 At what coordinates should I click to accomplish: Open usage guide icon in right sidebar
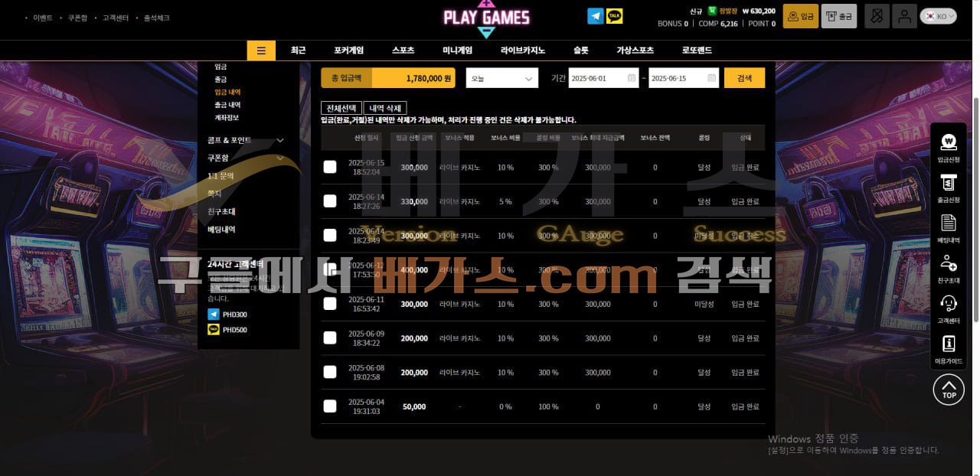(949, 344)
